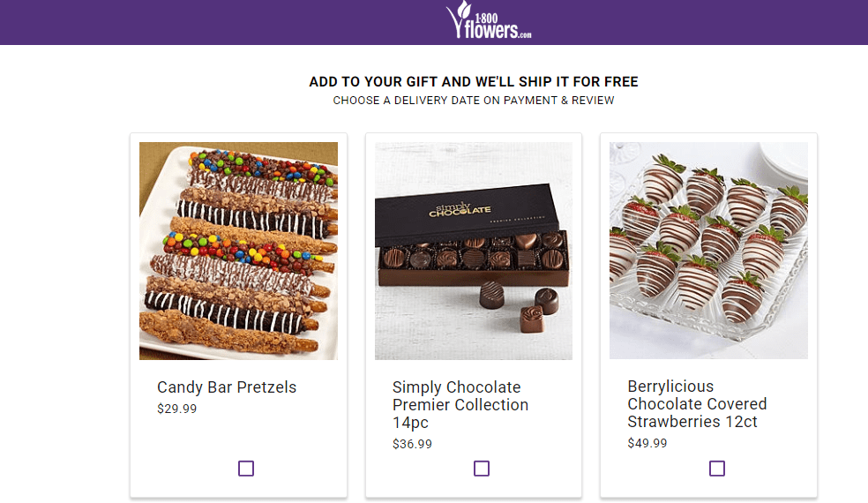Click the 'Add to your gift' headline
868x503 pixels.
[473, 82]
